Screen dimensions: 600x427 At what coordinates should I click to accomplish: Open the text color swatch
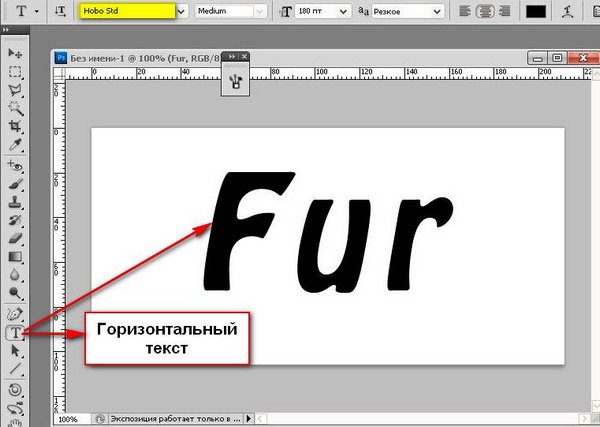(x=536, y=11)
